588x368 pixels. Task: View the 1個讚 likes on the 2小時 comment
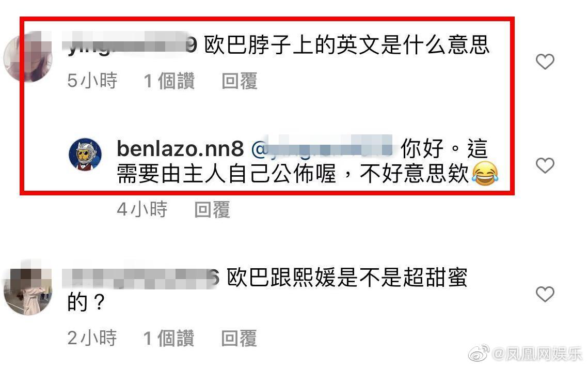pyautogui.click(x=169, y=339)
